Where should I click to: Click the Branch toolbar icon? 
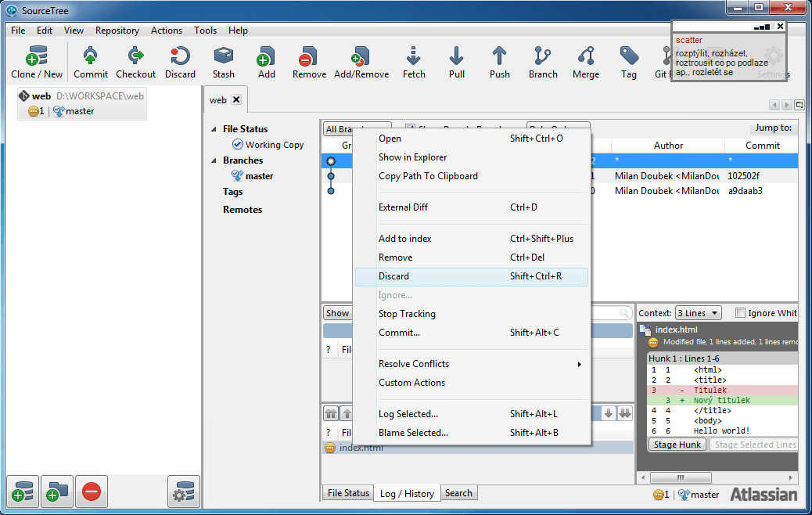pyautogui.click(x=543, y=56)
